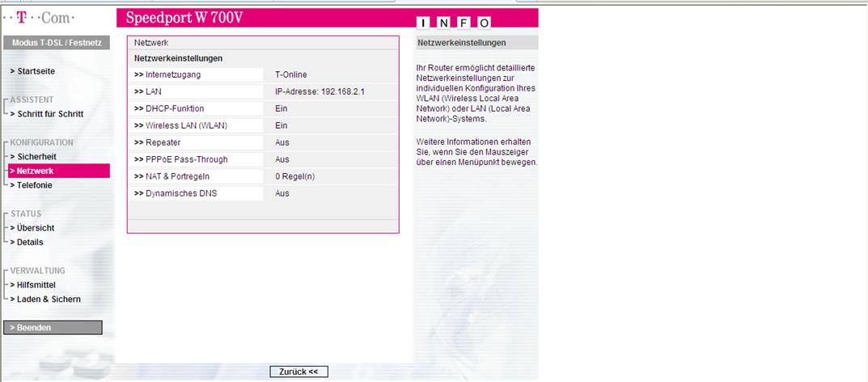The width and height of the screenshot is (868, 382).
Task: Open the Sicherheit configuration page
Action: coord(33,157)
